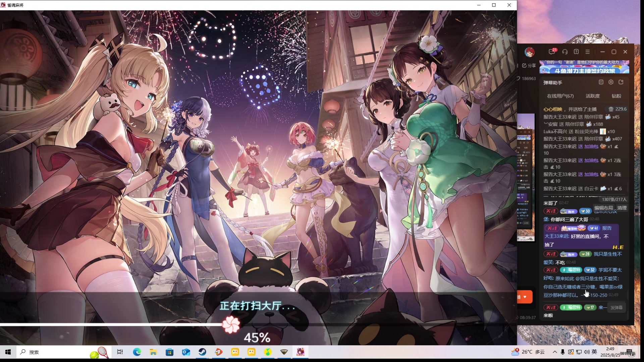The width and height of the screenshot is (644, 362).
Task: Open the Windows Start menu
Action: coord(8,352)
